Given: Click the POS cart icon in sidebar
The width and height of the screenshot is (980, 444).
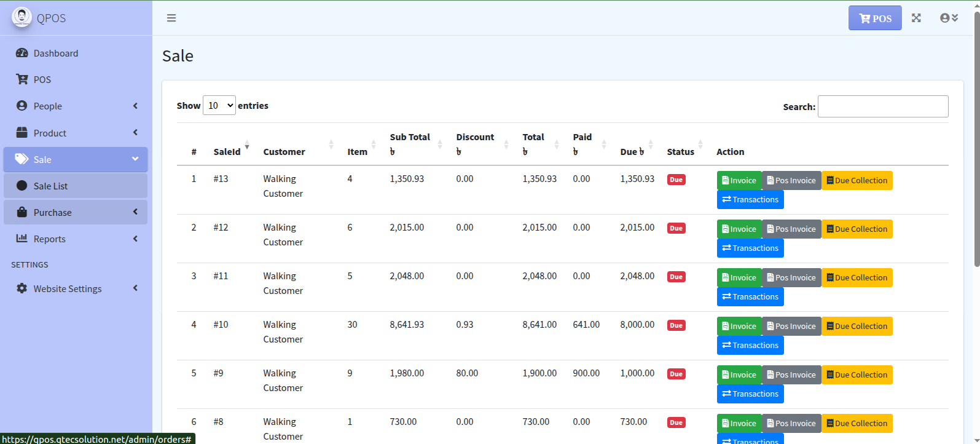Looking at the screenshot, I should click(22, 79).
